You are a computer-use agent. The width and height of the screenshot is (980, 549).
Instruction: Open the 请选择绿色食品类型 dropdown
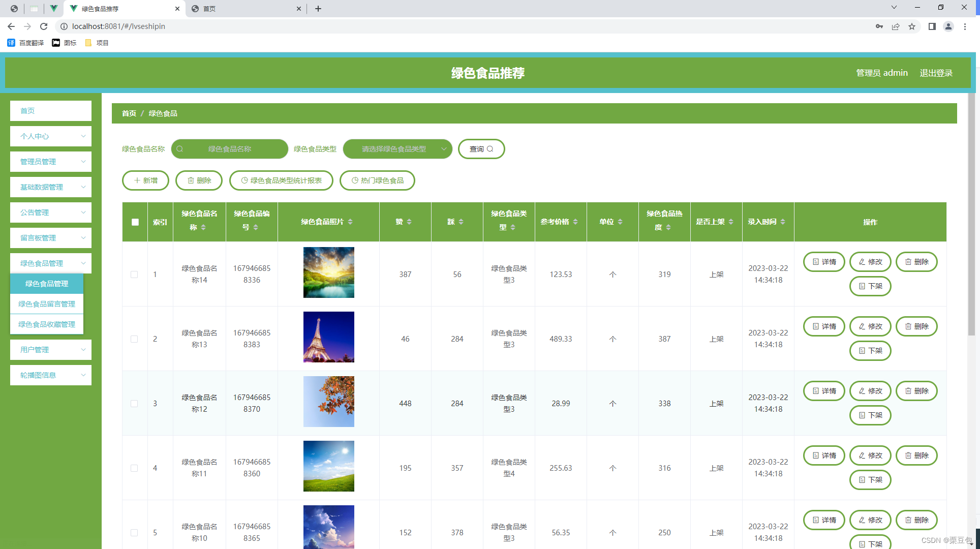[397, 149]
